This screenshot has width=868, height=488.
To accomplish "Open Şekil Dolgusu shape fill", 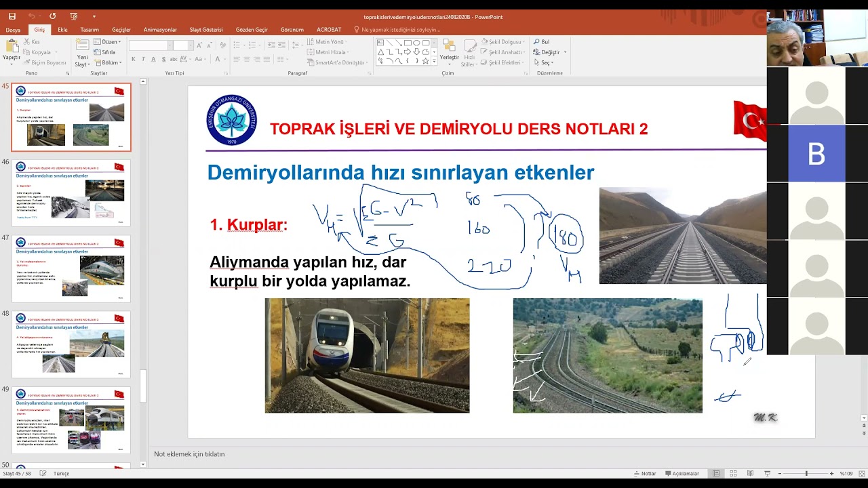I will tap(504, 42).
